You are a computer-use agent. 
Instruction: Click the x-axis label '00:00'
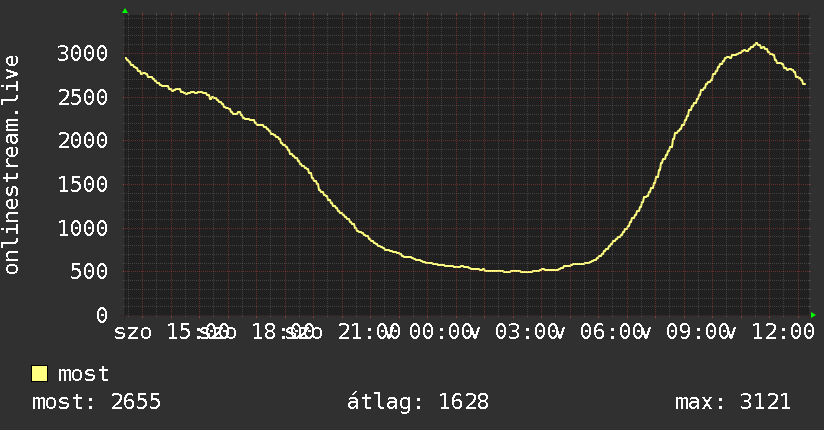pos(441,332)
